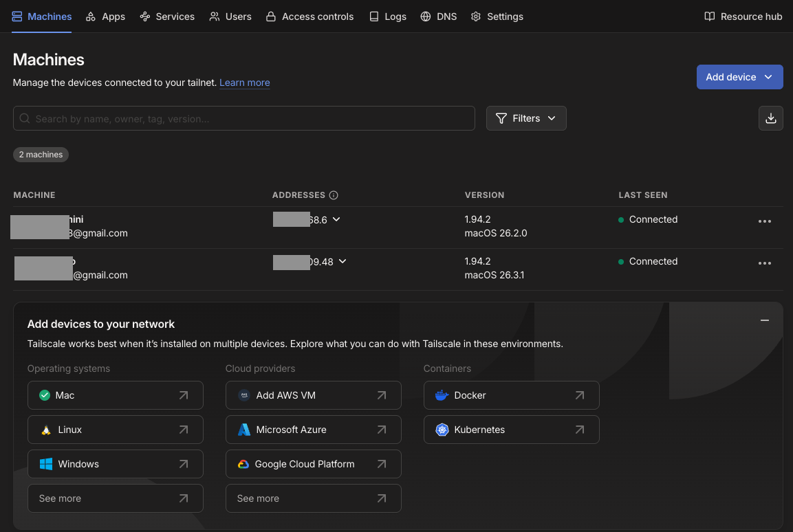Open the Machines tab

[41, 16]
